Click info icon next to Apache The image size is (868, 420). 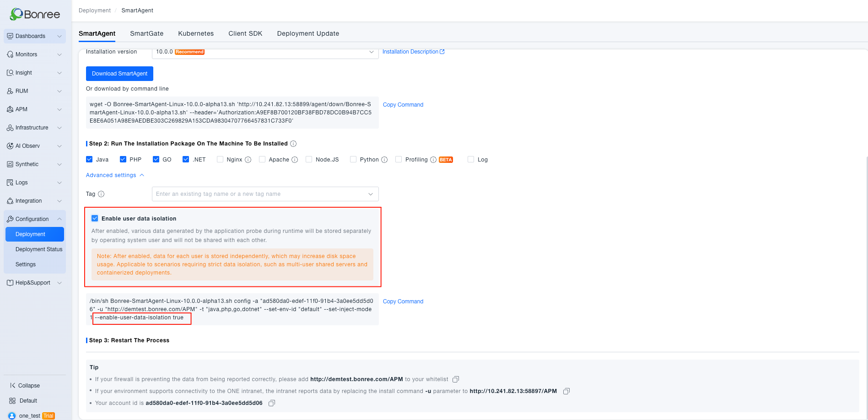[x=295, y=160]
